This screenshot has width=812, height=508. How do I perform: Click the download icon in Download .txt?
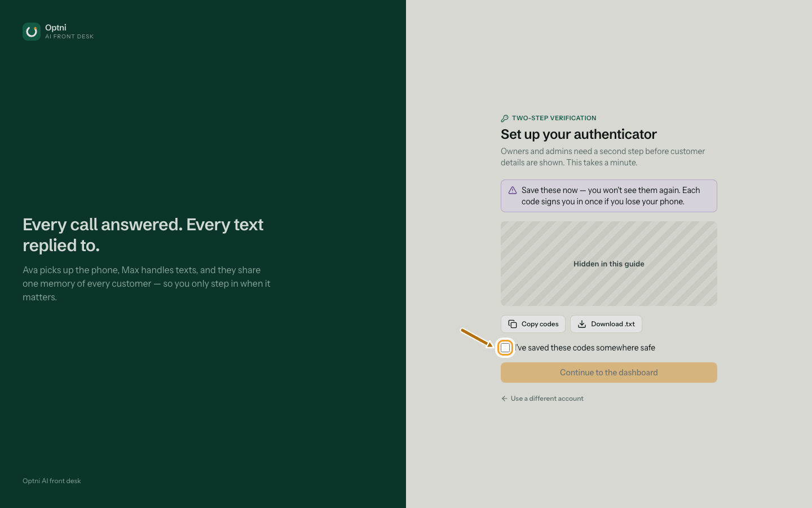click(582, 324)
